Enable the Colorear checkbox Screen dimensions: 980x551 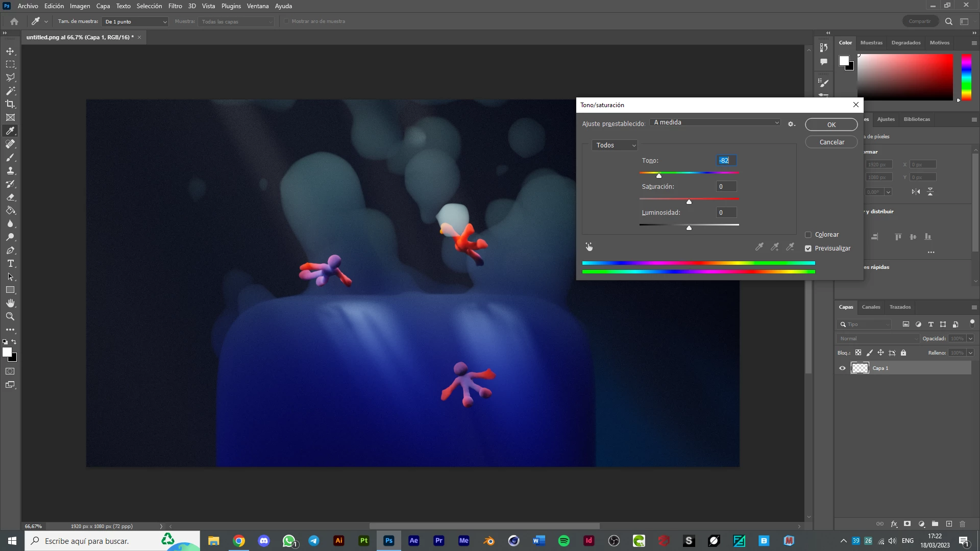tap(808, 235)
